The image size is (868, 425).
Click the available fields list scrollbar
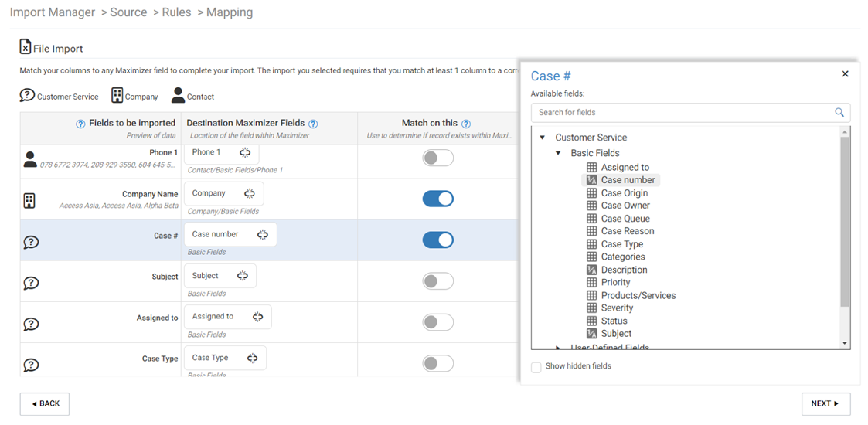click(x=845, y=221)
